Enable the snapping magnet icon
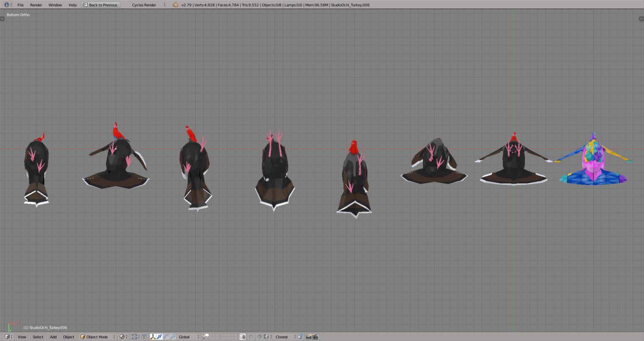 point(260,336)
